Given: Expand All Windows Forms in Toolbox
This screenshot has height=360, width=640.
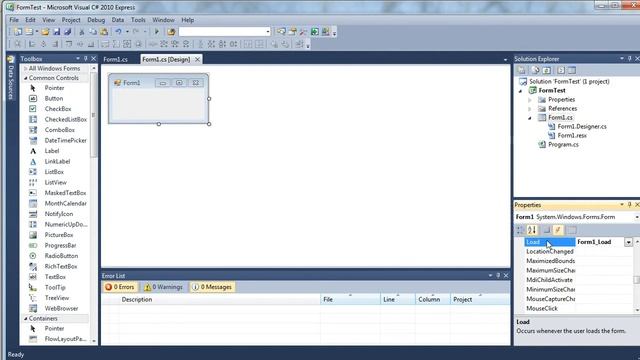Looking at the screenshot, I should pos(26,69).
